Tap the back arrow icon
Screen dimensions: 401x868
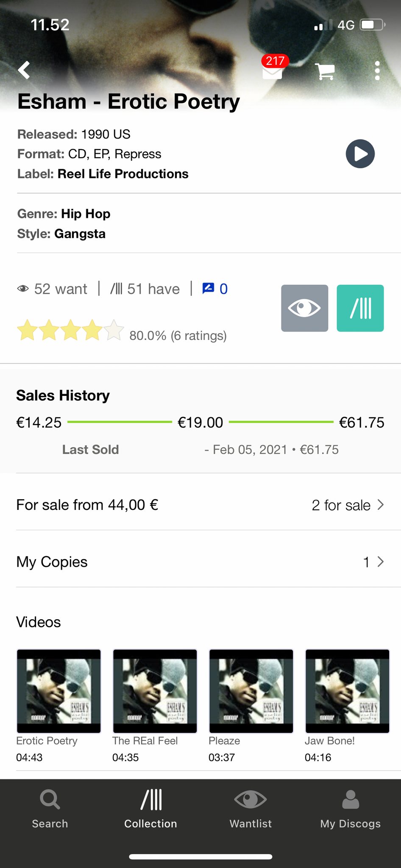point(25,70)
